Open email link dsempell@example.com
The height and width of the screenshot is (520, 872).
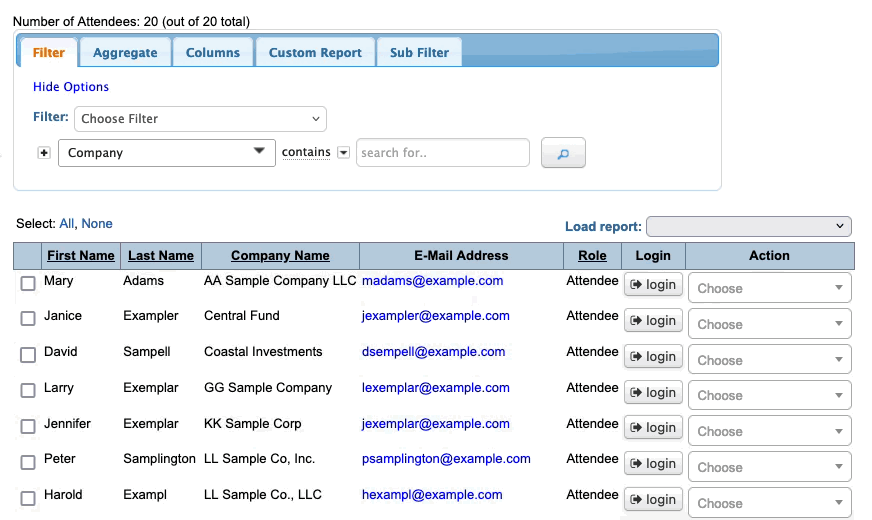tap(433, 352)
